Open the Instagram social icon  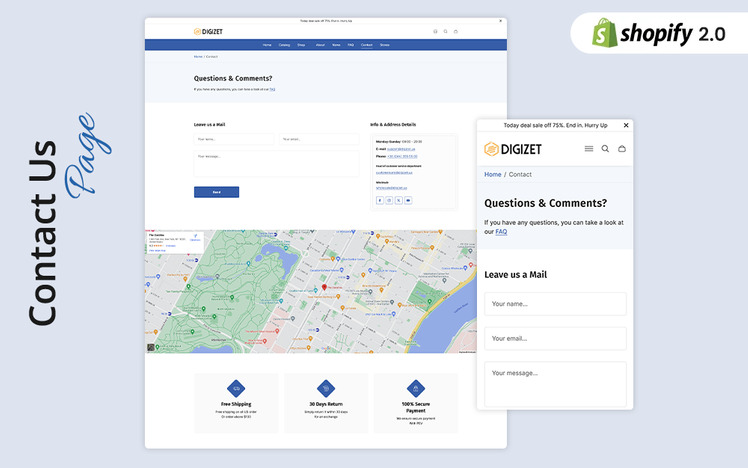click(x=389, y=200)
